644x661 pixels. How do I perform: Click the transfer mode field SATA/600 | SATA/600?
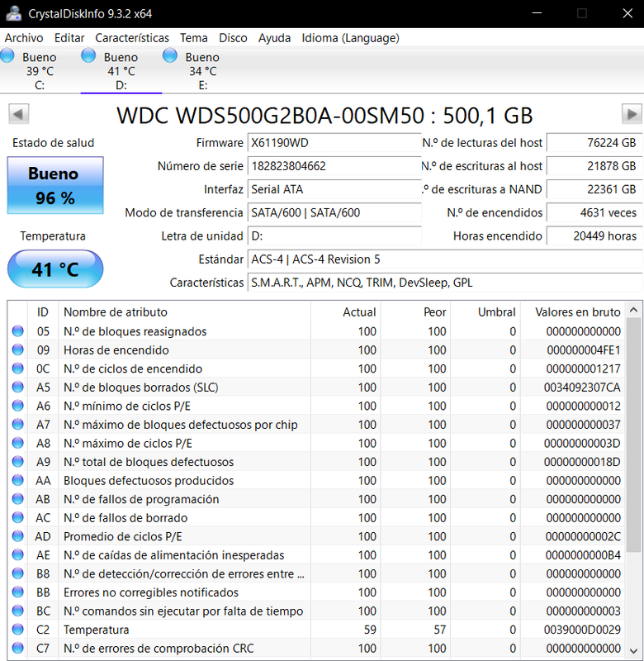click(x=334, y=212)
